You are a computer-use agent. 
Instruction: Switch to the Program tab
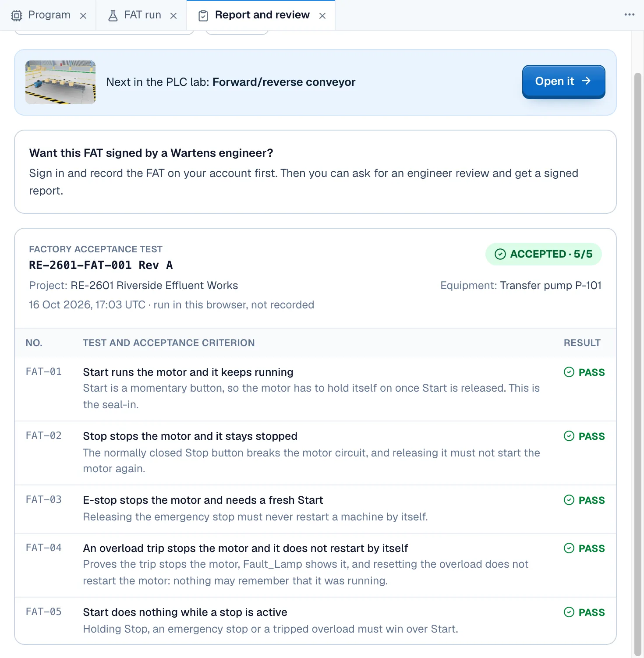[x=48, y=15]
